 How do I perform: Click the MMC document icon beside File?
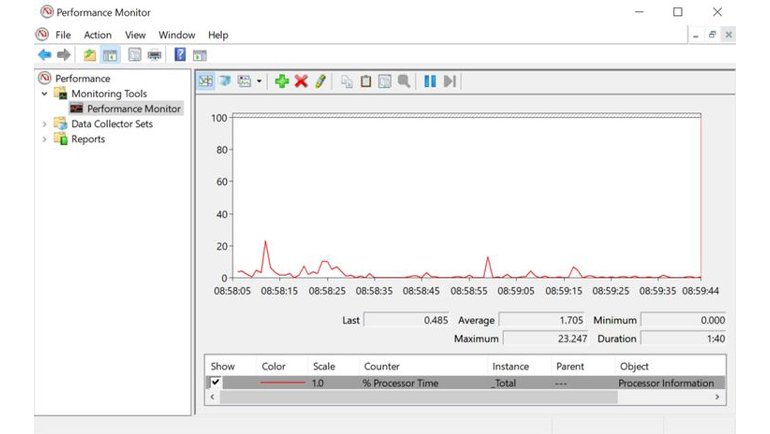[x=42, y=34]
